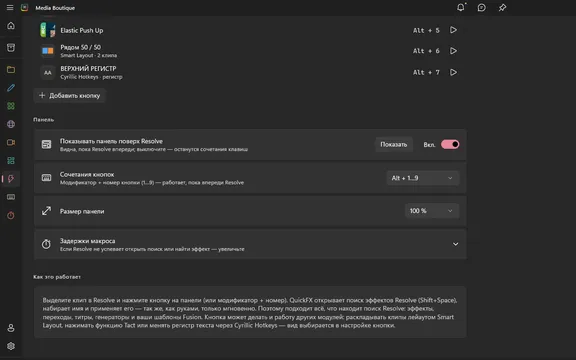Viewport: 576px width, 360px height.
Task: Click the AA icon of ВЕРХНИЙ РЕГИСТР
Action: tap(48, 73)
